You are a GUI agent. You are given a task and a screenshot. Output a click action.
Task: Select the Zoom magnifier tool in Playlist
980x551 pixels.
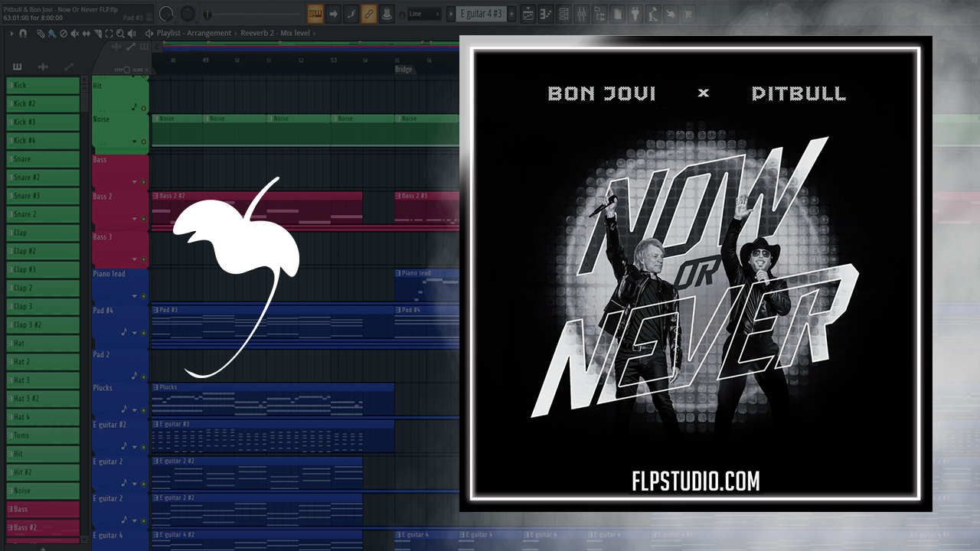(120, 34)
